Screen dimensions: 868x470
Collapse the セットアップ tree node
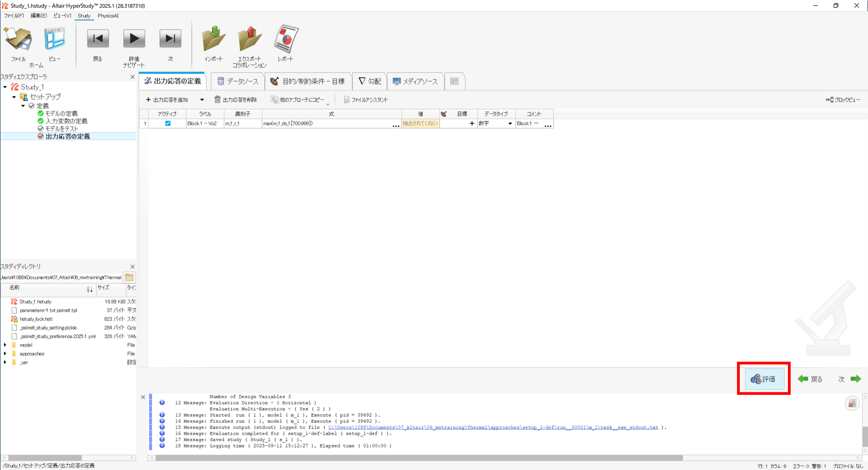click(x=14, y=97)
